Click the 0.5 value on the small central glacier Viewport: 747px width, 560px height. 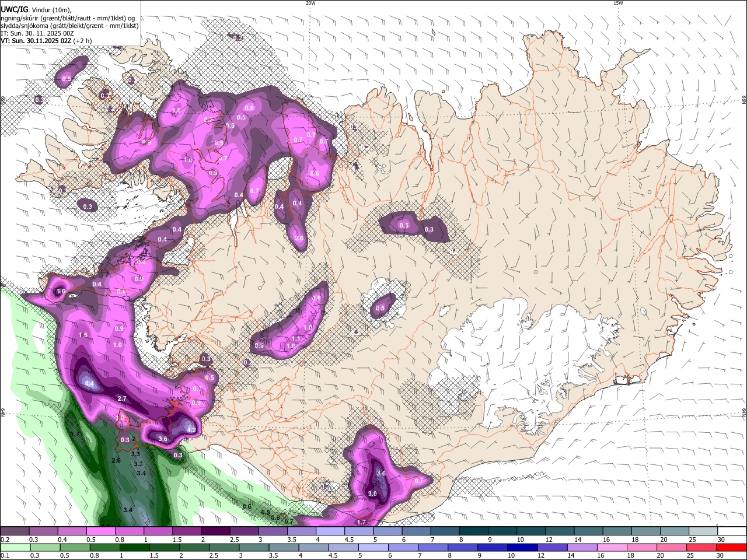point(380,308)
